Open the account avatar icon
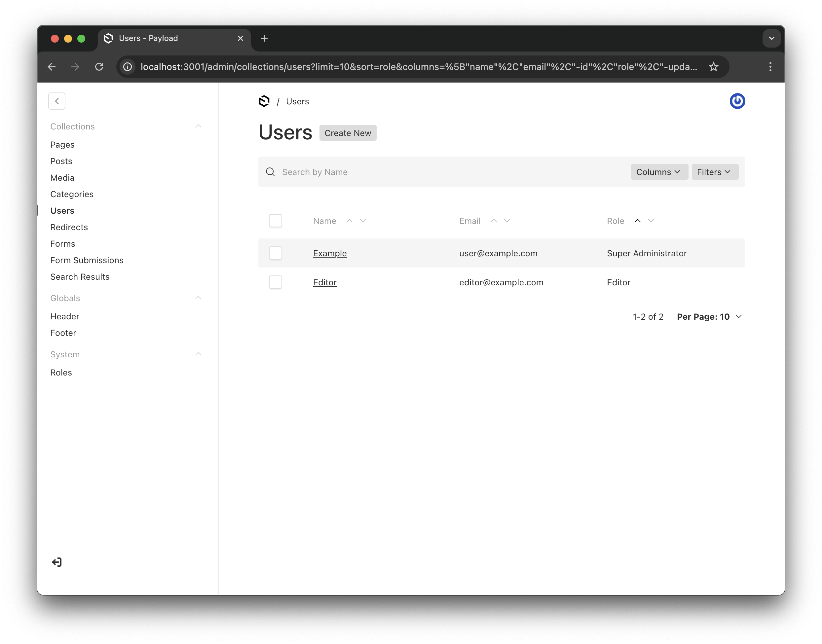The image size is (822, 644). tap(737, 101)
